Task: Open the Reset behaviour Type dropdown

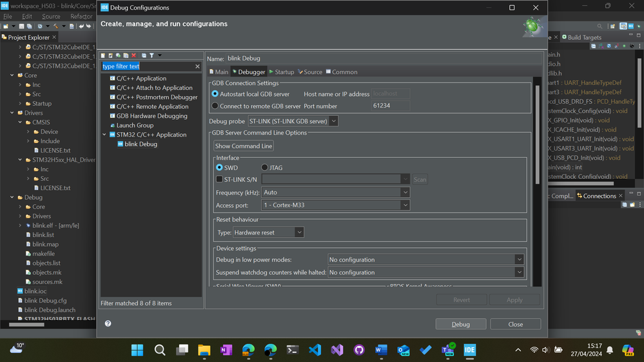Action: (x=268, y=233)
